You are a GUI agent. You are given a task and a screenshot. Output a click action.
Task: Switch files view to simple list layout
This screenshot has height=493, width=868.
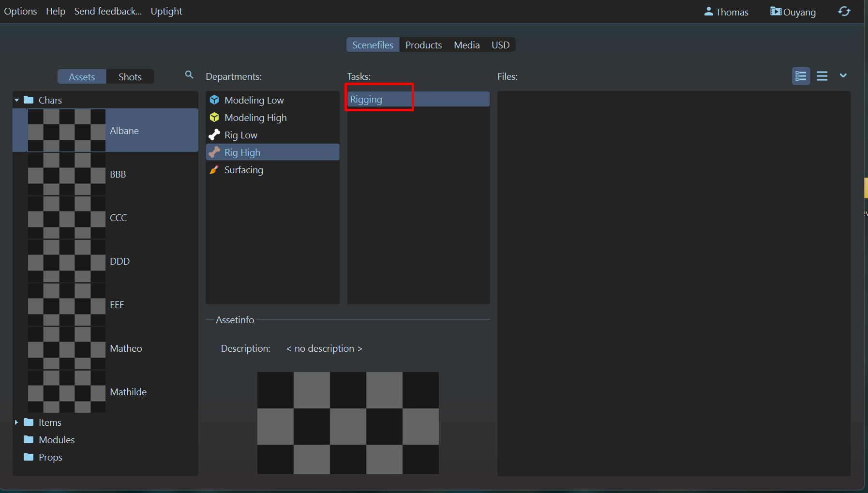coord(822,76)
